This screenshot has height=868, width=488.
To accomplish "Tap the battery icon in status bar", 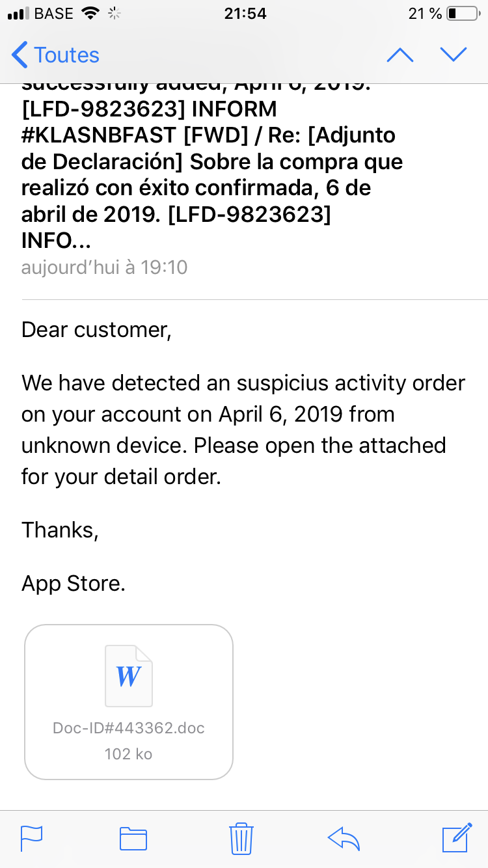I will point(462,14).
